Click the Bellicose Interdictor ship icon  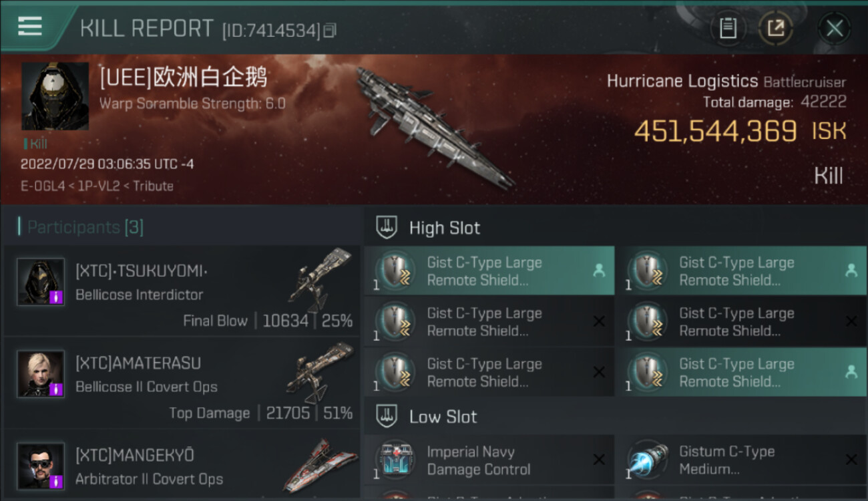[x=320, y=279]
